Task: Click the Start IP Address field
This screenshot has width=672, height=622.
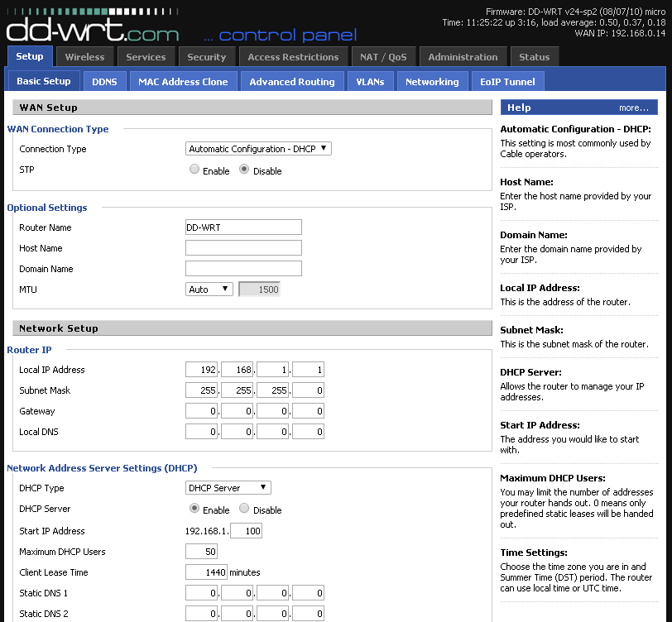Action: coord(246,531)
